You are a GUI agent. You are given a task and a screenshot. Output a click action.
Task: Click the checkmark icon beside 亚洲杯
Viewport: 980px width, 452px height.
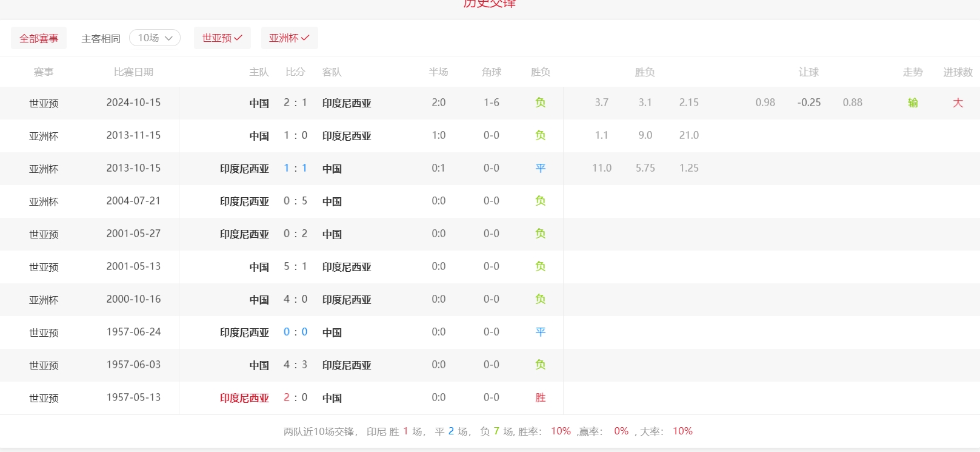(x=305, y=38)
